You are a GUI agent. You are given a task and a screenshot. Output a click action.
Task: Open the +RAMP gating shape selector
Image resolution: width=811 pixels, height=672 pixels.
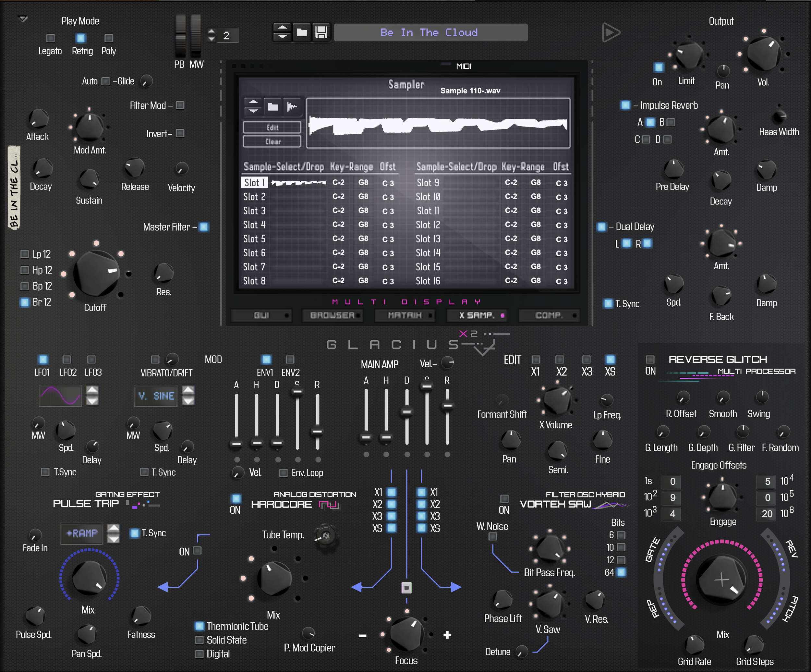pyautogui.click(x=82, y=533)
